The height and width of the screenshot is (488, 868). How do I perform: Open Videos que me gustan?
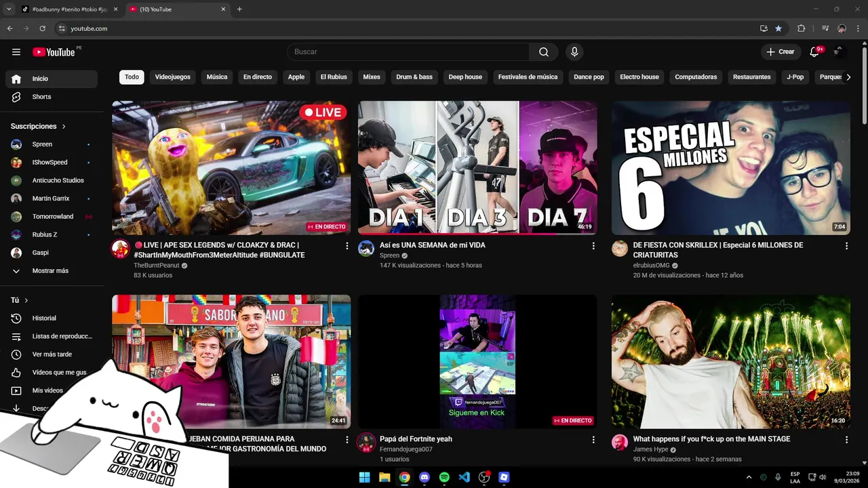coord(52,373)
